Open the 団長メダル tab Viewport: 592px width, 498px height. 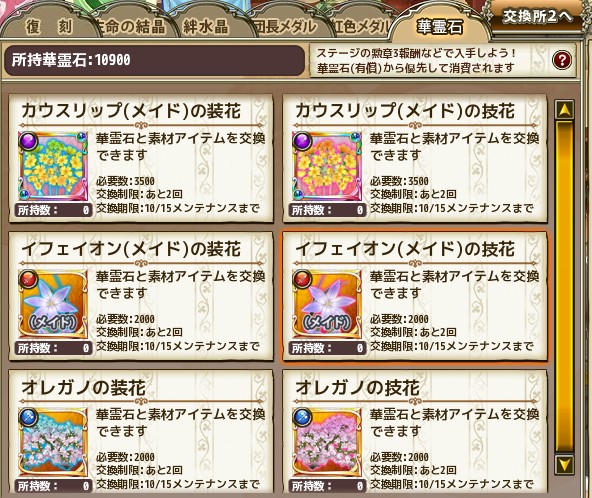pyautogui.click(x=285, y=26)
